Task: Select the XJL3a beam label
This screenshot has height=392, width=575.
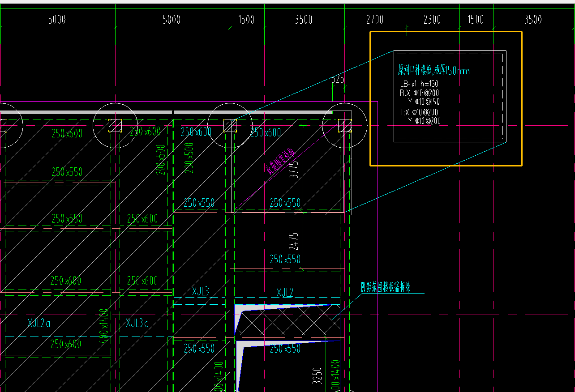Action: point(137,323)
